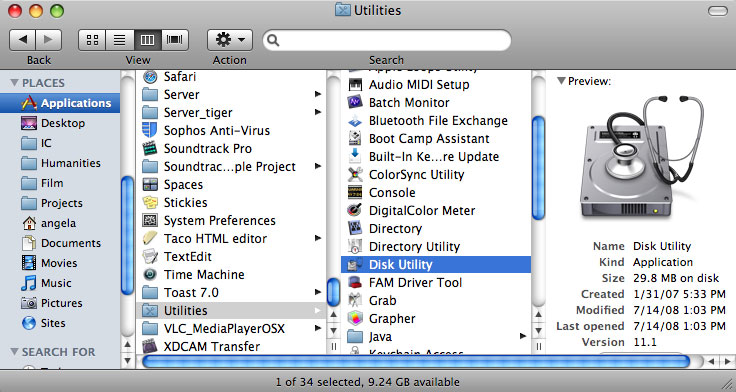This screenshot has height=392, width=736.
Task: Select the TextEdit document icon
Action: coord(150,256)
